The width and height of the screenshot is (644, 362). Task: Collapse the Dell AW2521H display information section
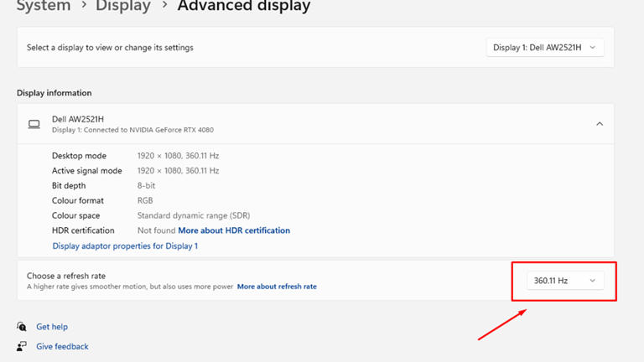(600, 123)
